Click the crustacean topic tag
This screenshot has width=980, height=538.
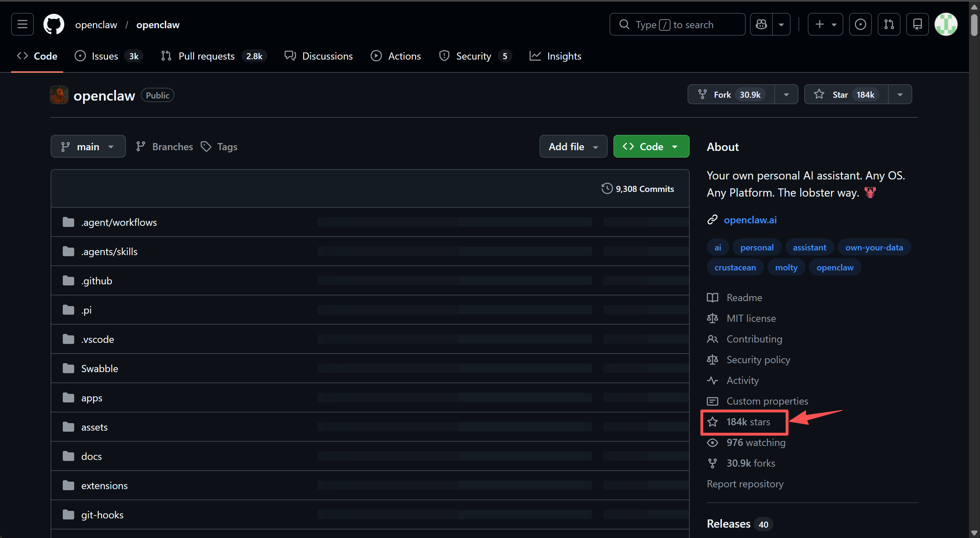click(735, 268)
